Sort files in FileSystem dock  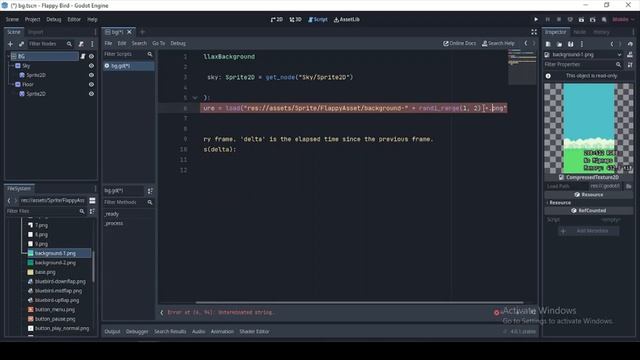click(92, 211)
